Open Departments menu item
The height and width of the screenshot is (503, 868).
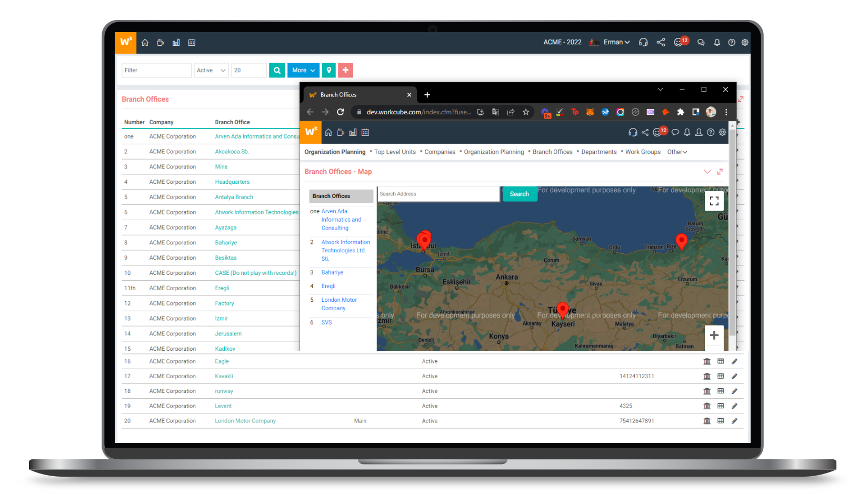click(x=599, y=152)
